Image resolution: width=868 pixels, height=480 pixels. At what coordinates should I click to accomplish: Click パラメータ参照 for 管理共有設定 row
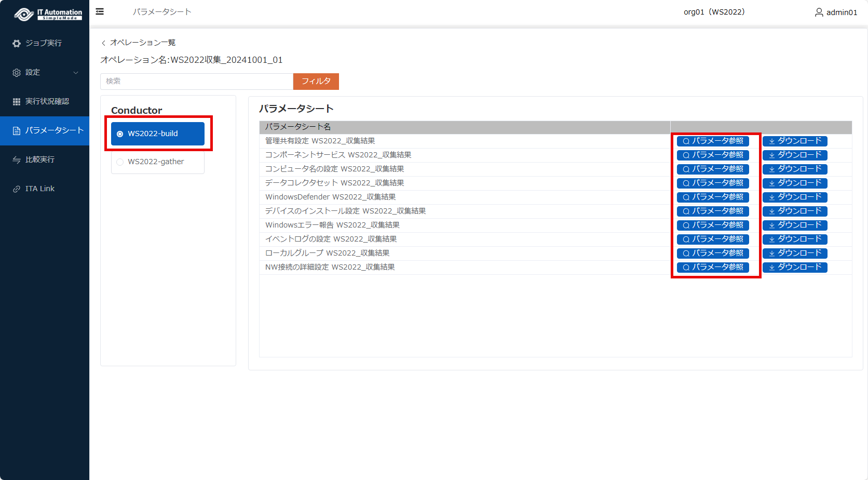pos(712,141)
